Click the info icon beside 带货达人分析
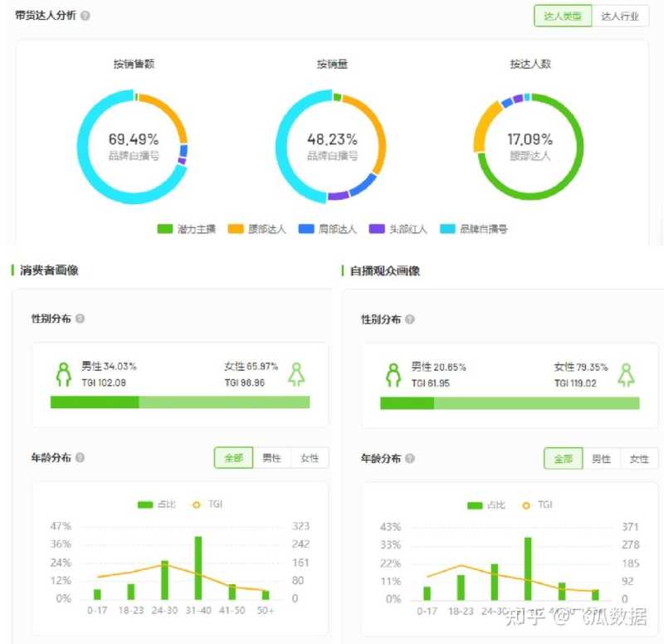The width and height of the screenshot is (664, 644). (x=85, y=14)
